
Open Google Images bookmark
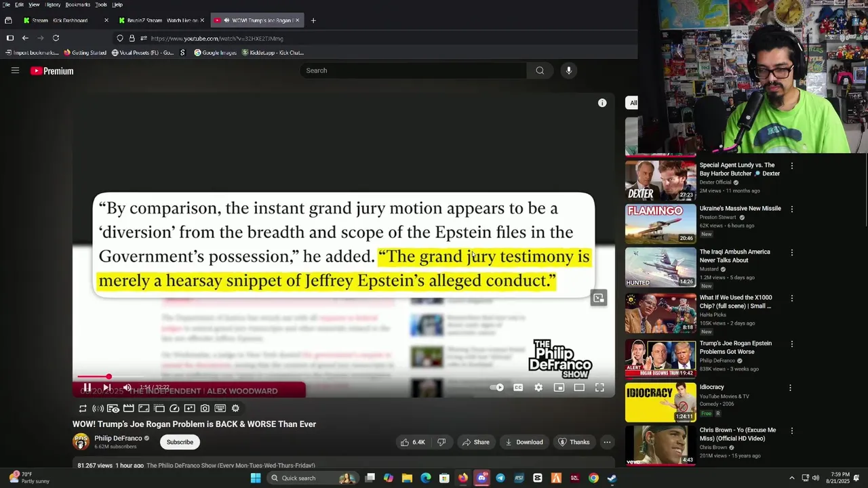[x=215, y=52]
